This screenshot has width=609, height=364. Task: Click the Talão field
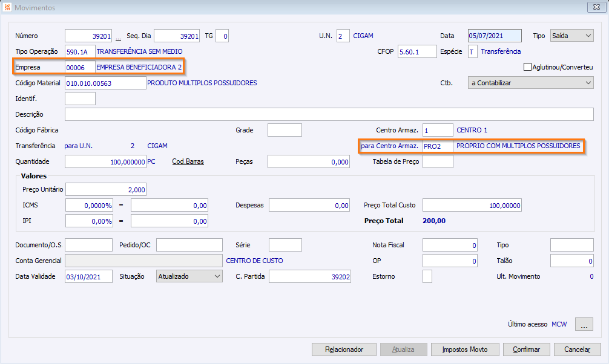click(571, 261)
